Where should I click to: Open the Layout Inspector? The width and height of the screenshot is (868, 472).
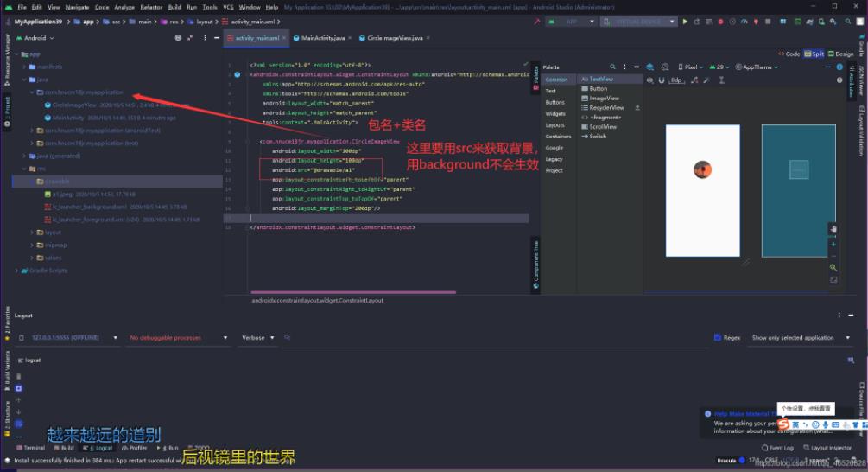pyautogui.click(x=828, y=448)
